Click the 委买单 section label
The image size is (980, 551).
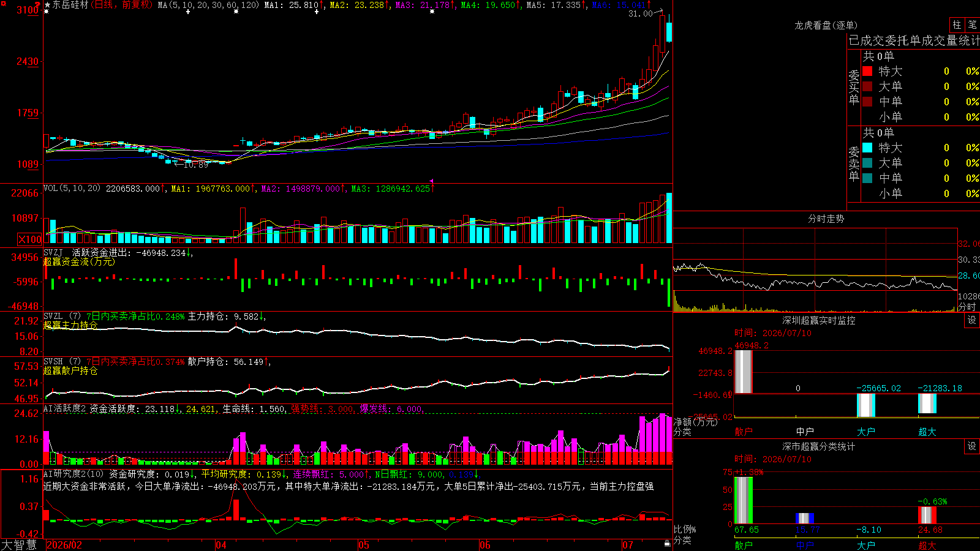point(854,88)
